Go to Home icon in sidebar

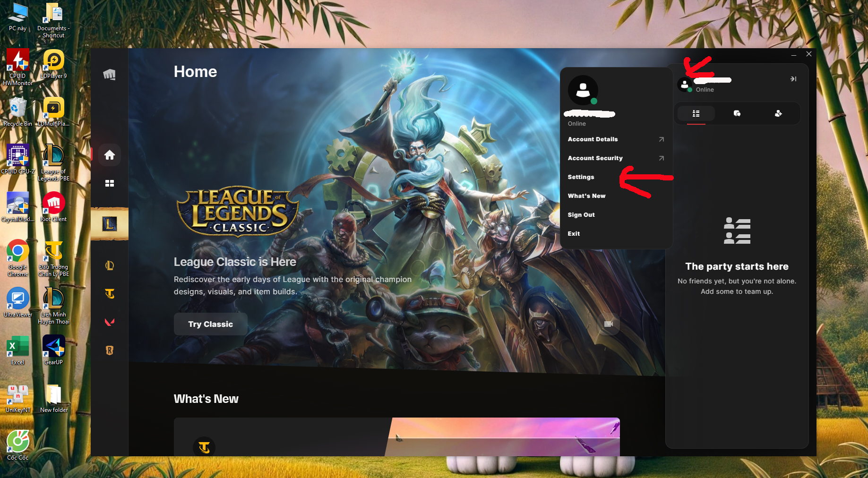[110, 155]
